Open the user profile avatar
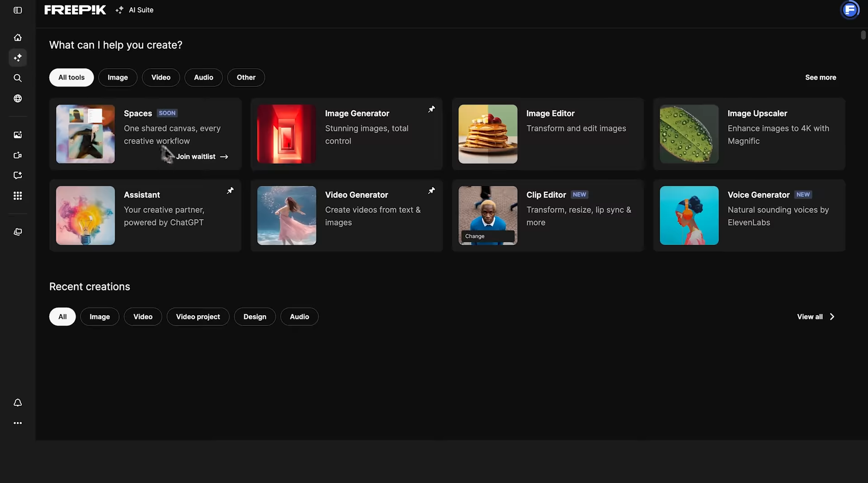This screenshot has width=868, height=483. click(850, 10)
